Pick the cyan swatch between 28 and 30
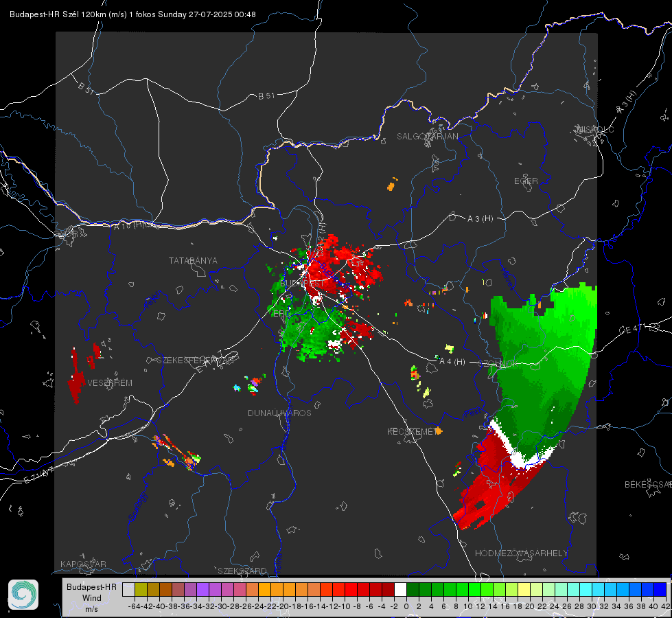Viewport: 672px width, 618px height. pos(586,589)
